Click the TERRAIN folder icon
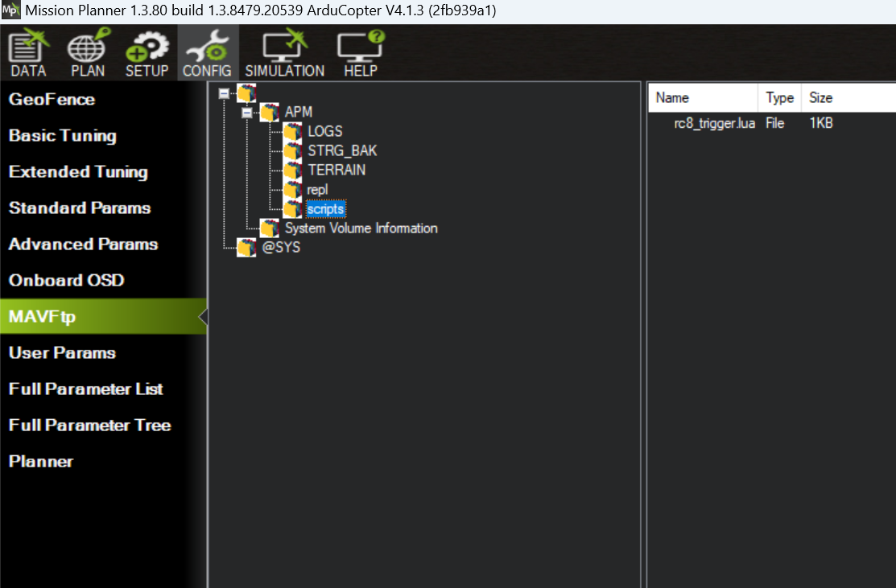This screenshot has width=896, height=588. (292, 170)
